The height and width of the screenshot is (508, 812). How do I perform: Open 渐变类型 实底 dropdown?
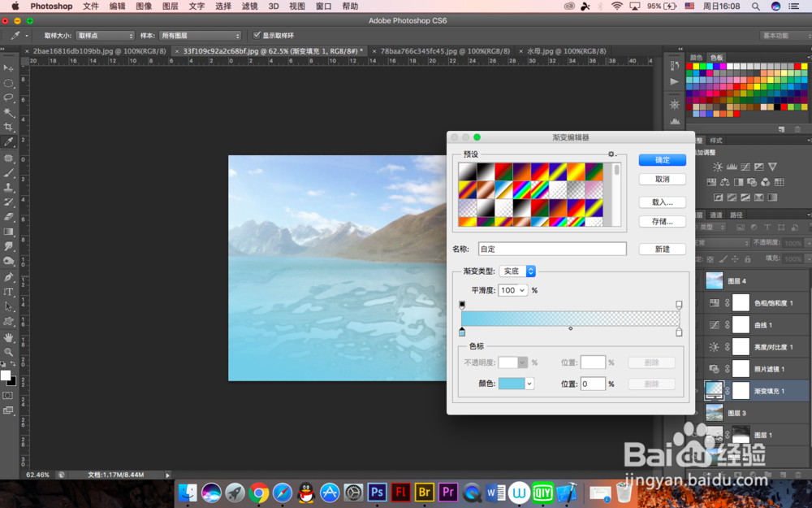coord(517,271)
